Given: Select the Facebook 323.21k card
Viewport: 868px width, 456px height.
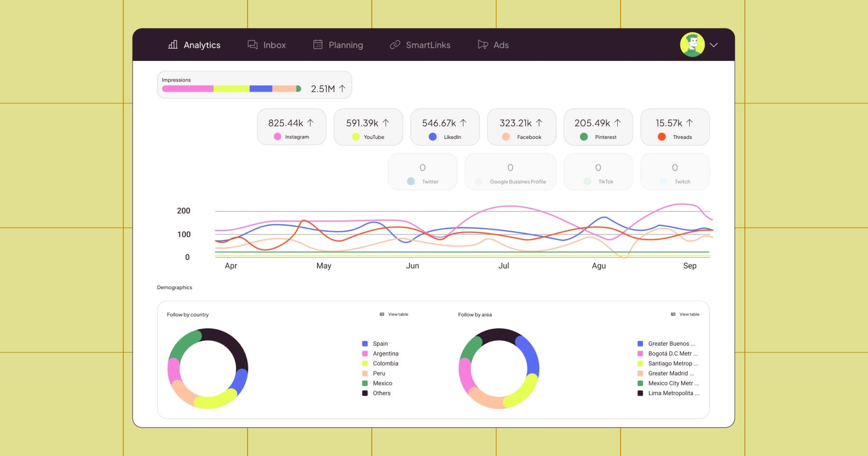Looking at the screenshot, I should coord(522,127).
